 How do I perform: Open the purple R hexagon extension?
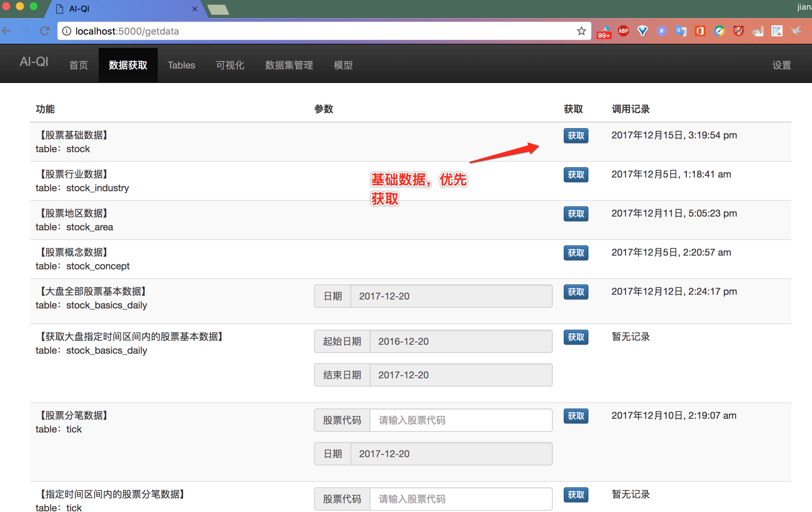[x=662, y=31]
